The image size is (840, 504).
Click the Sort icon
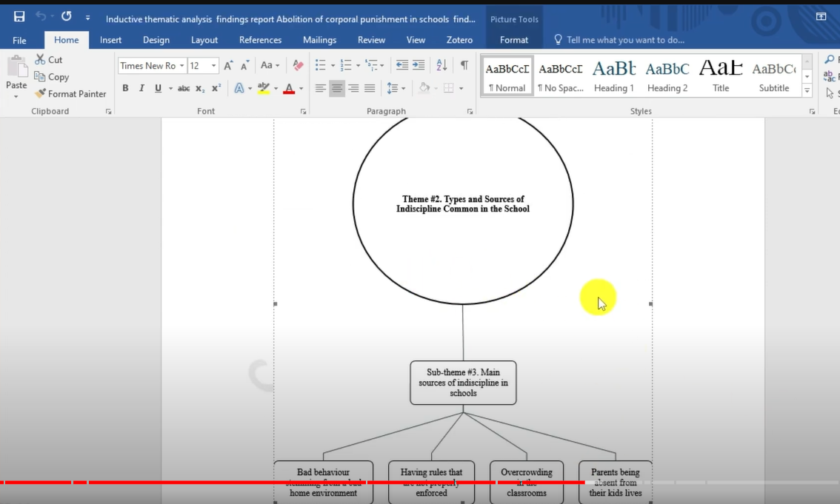point(441,65)
